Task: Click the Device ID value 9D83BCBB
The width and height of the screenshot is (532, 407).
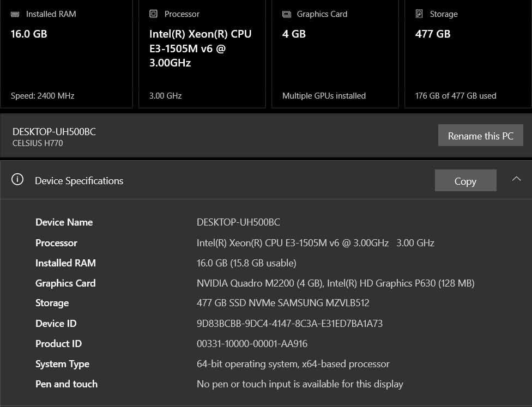Action: point(289,324)
